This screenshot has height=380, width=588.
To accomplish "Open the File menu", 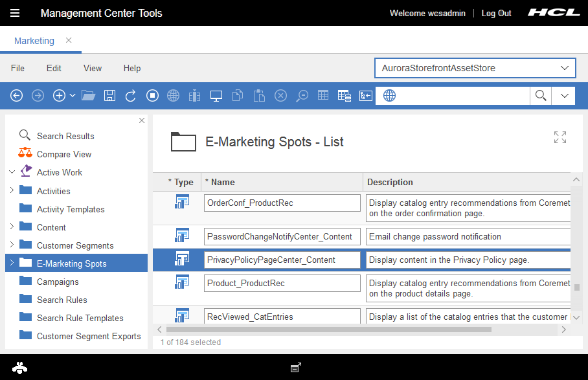I will pyautogui.click(x=17, y=68).
